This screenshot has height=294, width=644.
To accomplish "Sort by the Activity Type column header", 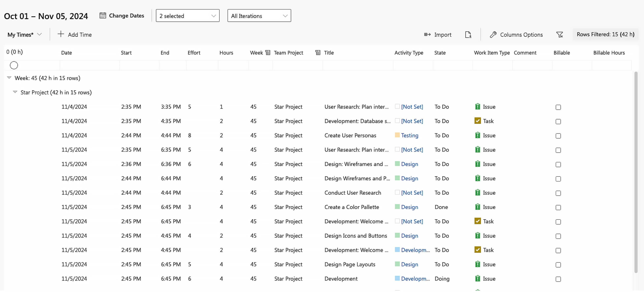I will [409, 53].
